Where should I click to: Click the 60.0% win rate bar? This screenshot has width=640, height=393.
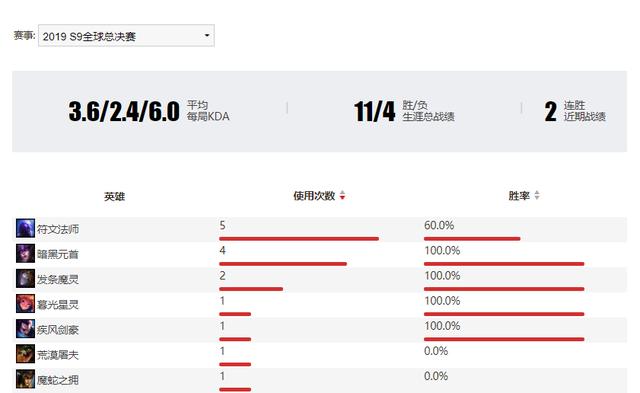pyautogui.click(x=472, y=239)
